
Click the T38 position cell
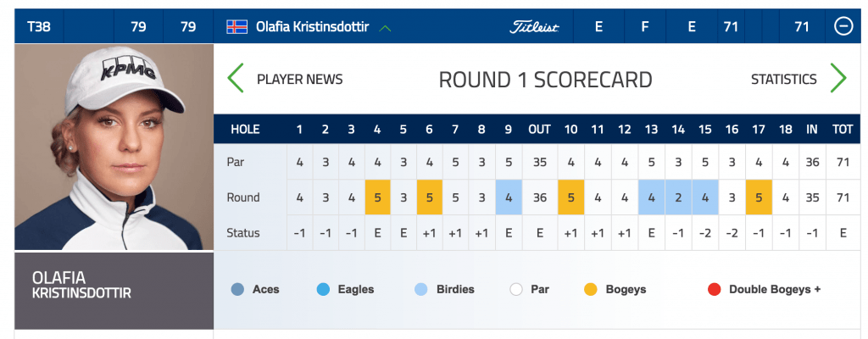click(39, 26)
